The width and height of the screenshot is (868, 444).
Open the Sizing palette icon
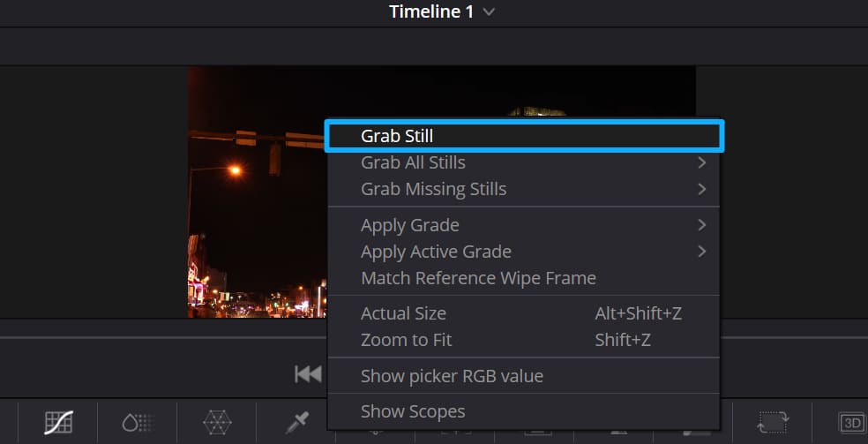tap(773, 423)
